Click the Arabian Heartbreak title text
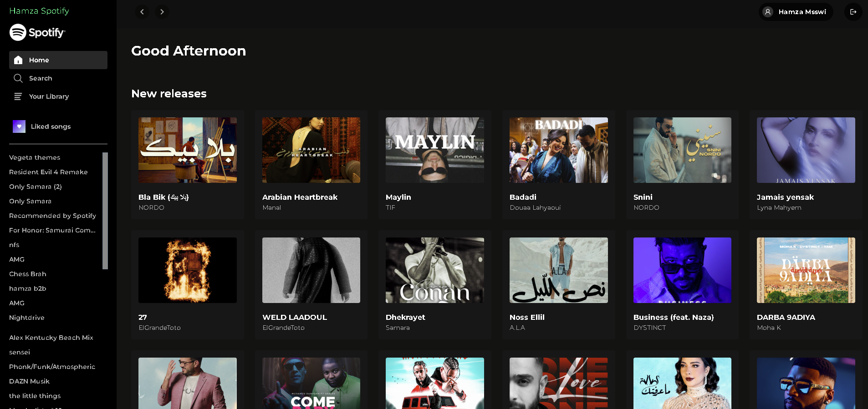868x409 pixels. click(300, 197)
